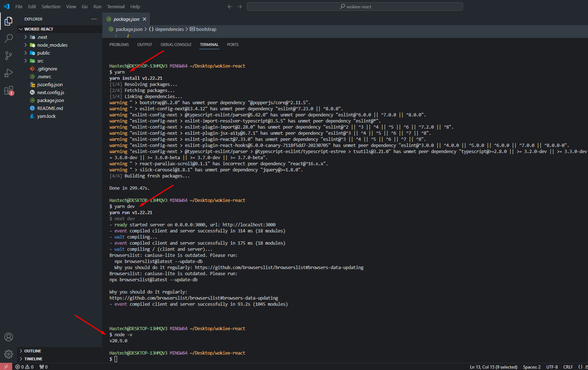The width and height of the screenshot is (588, 370).
Task: Open the Search view icon
Action: click(x=9, y=38)
